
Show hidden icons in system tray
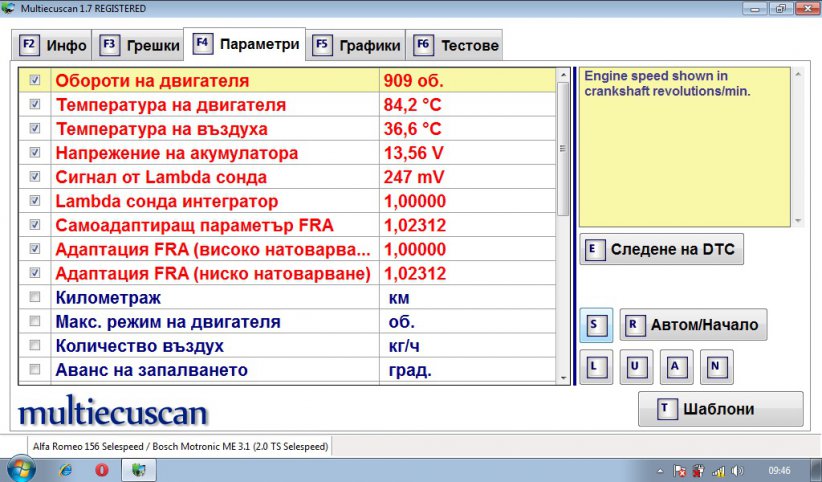click(x=659, y=469)
